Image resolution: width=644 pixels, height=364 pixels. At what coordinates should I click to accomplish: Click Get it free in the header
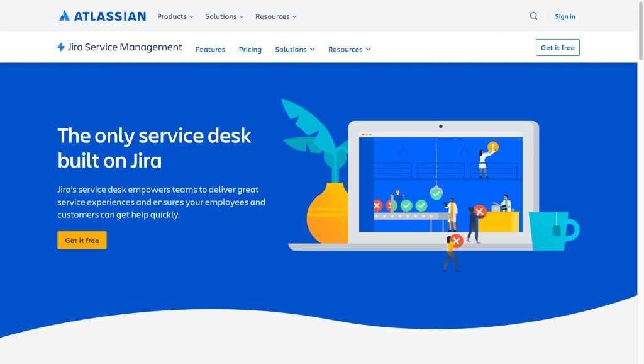coord(557,47)
